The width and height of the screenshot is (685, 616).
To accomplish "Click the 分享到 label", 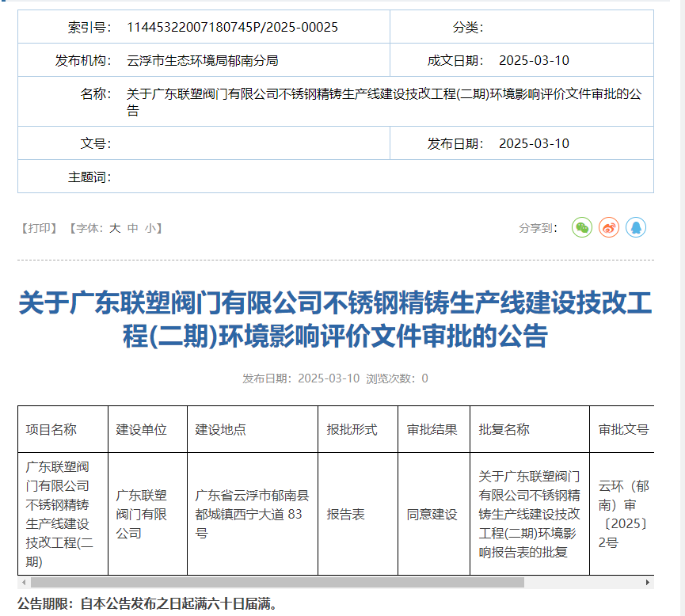I will click(538, 228).
